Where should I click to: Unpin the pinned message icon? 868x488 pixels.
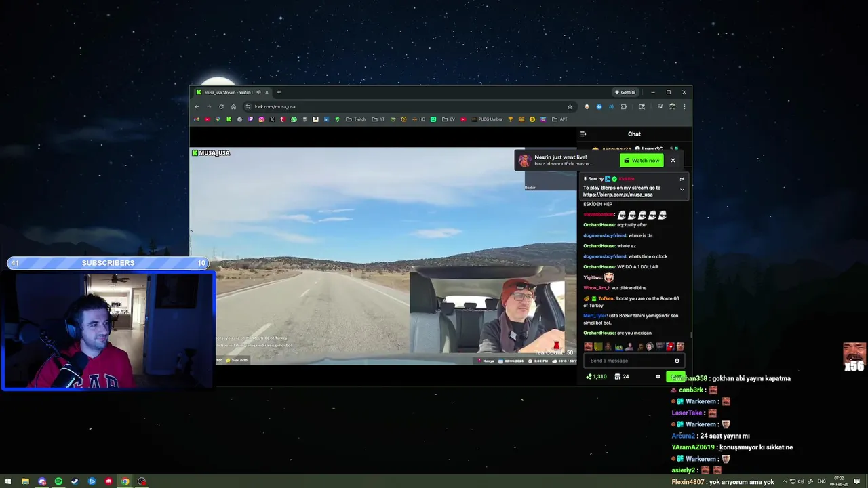(682, 179)
